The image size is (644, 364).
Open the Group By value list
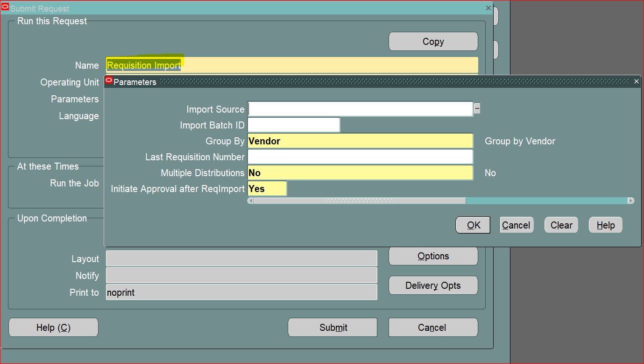pyautogui.click(x=360, y=141)
